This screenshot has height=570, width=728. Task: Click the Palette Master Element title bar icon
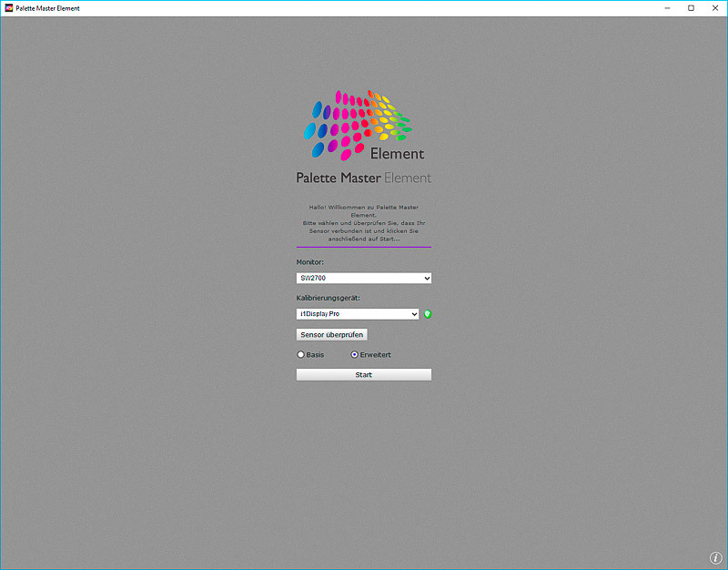click(x=9, y=8)
